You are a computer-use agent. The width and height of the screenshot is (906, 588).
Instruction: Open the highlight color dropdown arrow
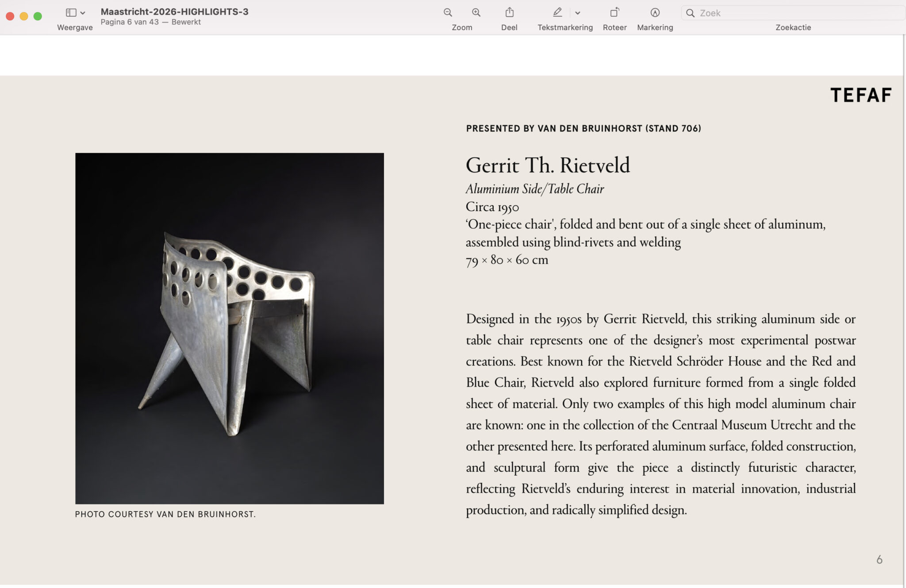(x=577, y=13)
